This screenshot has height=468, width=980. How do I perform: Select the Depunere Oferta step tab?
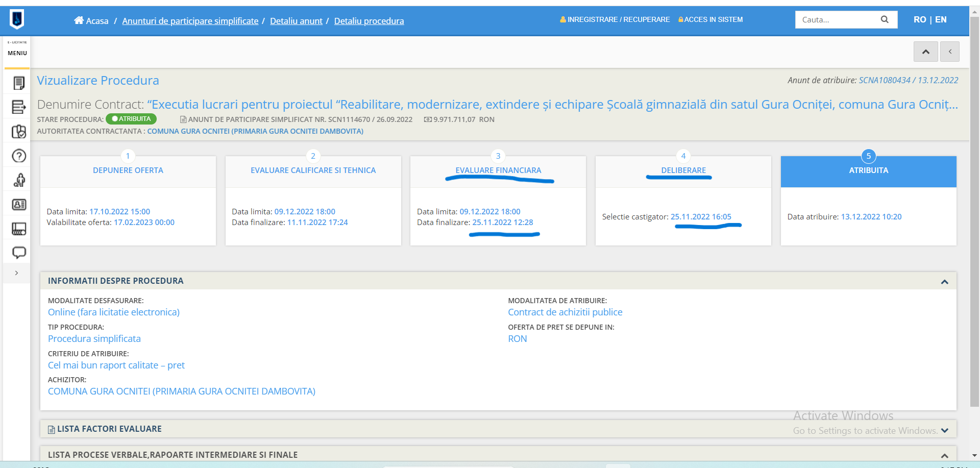click(128, 170)
